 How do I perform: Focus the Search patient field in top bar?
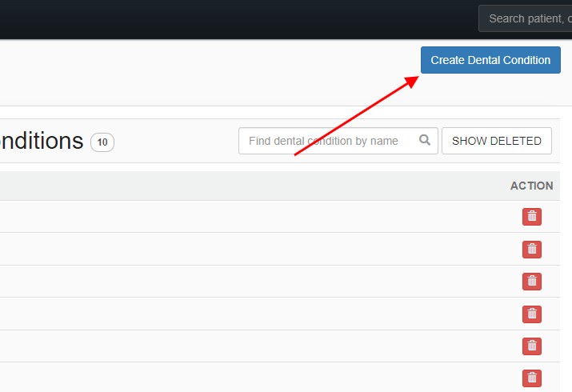526,18
